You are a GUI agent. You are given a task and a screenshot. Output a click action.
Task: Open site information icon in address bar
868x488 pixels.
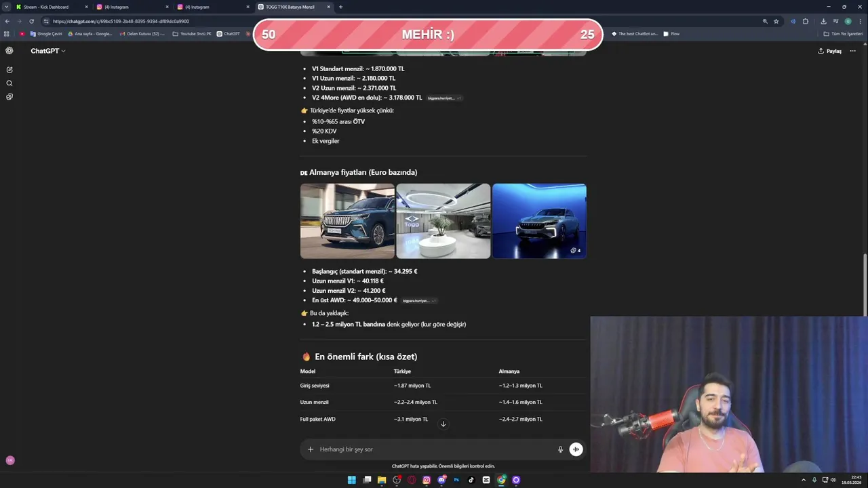46,21
